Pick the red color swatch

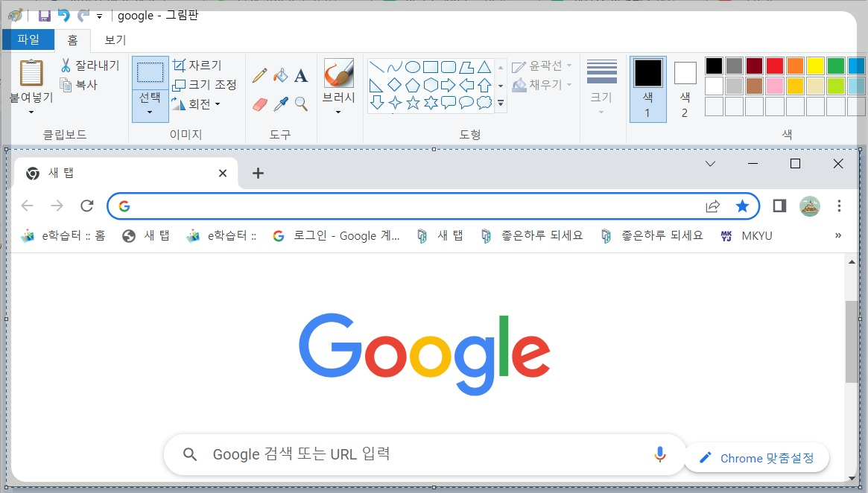(775, 66)
